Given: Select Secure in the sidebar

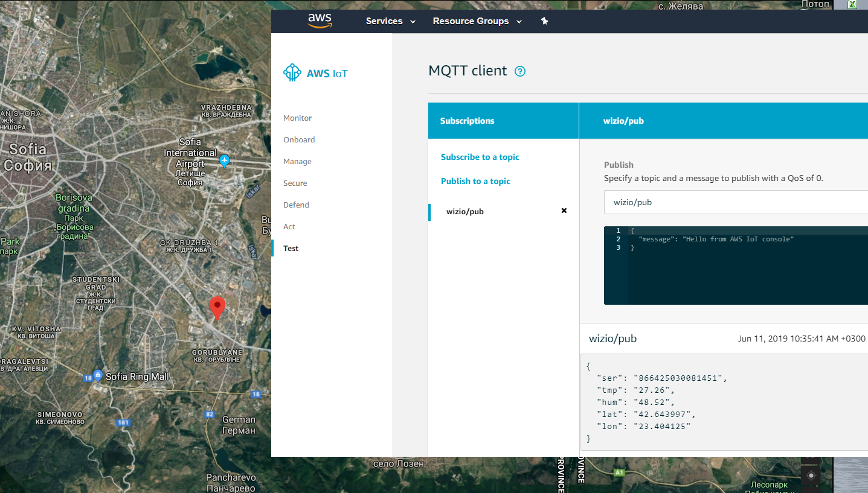Looking at the screenshot, I should pos(295,183).
